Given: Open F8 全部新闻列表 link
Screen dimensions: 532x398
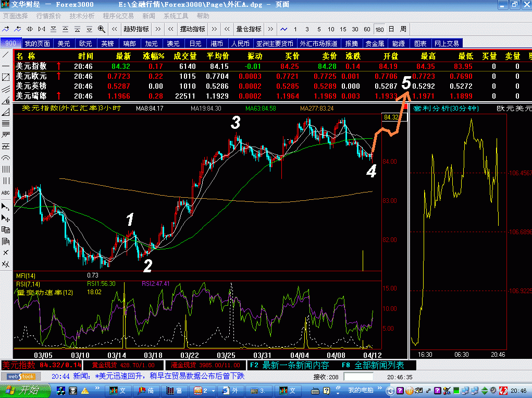Looking at the screenshot, I should click(x=373, y=365).
